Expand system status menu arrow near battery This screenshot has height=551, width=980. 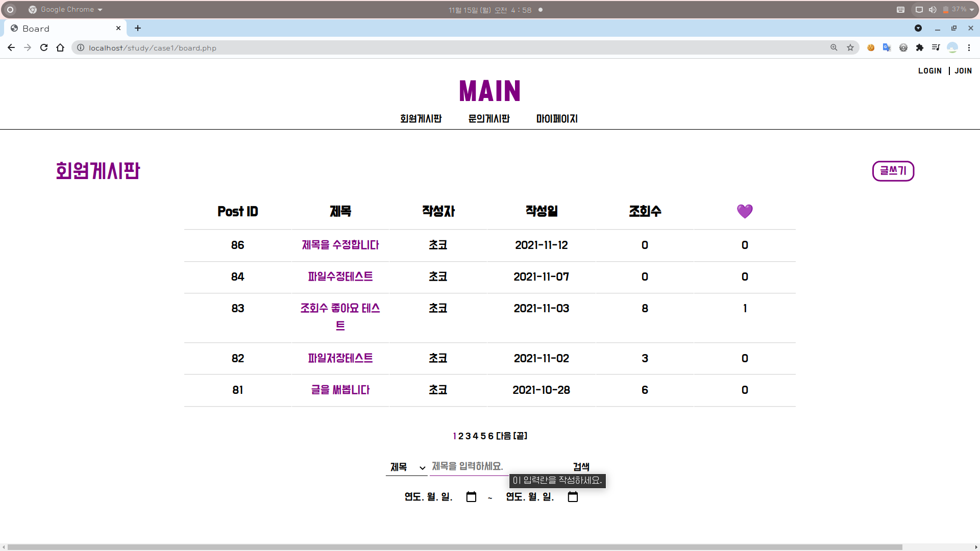click(x=972, y=10)
